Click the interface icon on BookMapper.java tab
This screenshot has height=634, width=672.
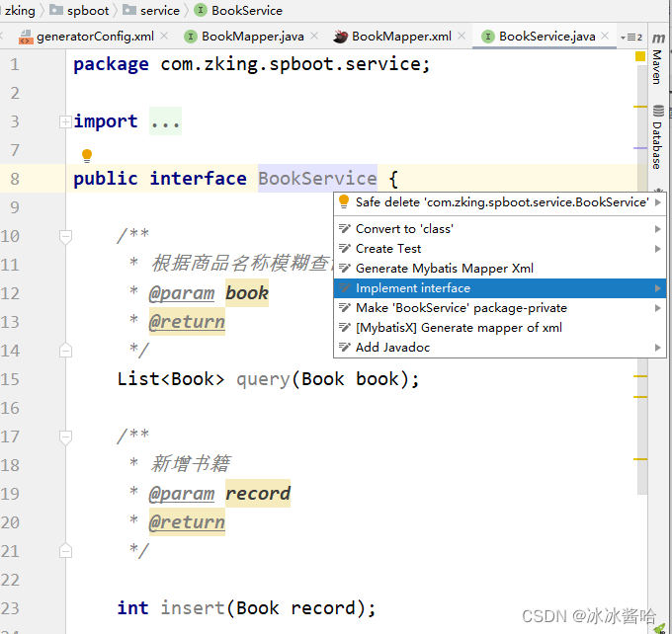[191, 37]
